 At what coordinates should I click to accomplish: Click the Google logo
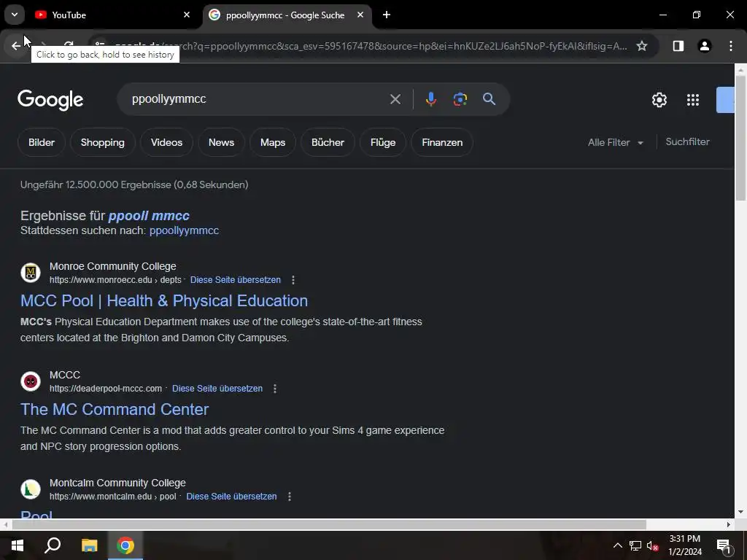tap(50, 99)
